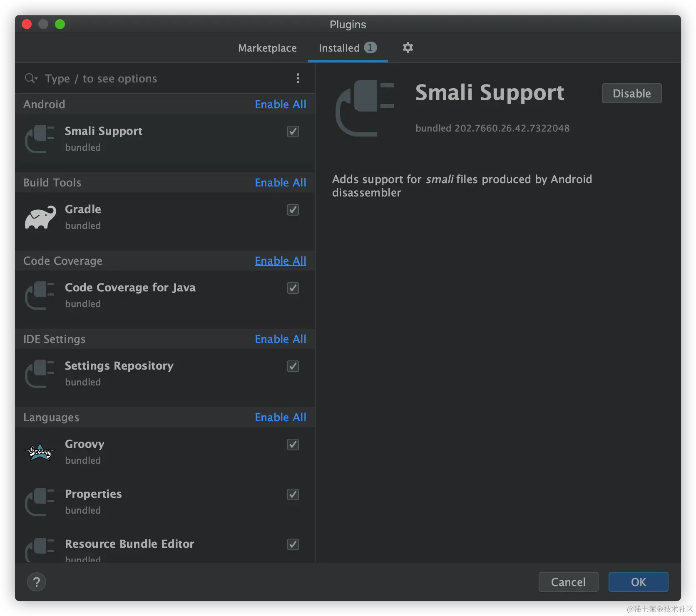Select the Installed tab
This screenshot has height=616, width=696.
coord(339,48)
